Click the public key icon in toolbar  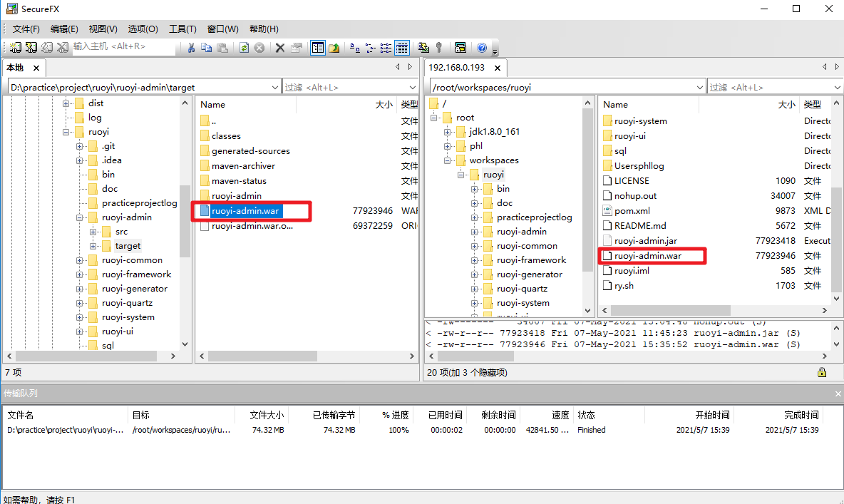[439, 47]
